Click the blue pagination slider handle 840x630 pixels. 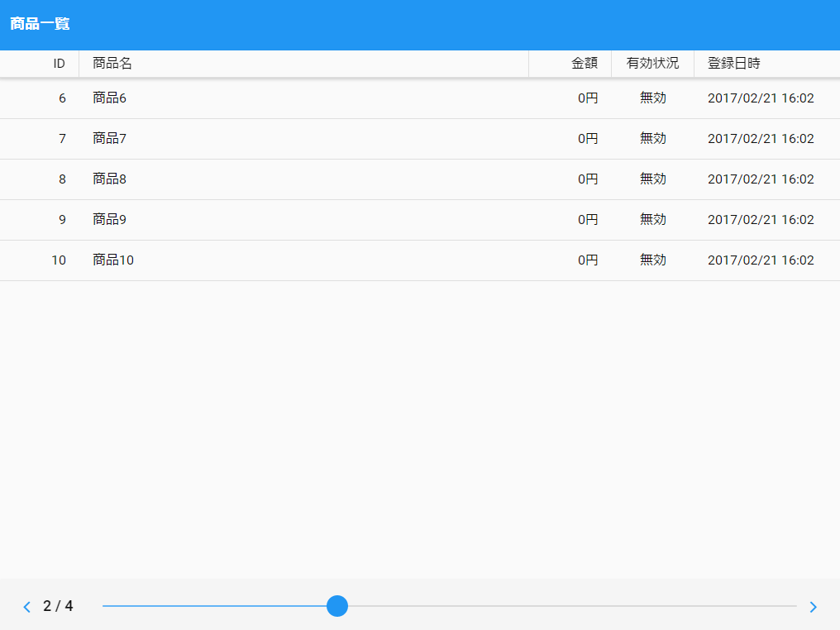tap(337, 606)
